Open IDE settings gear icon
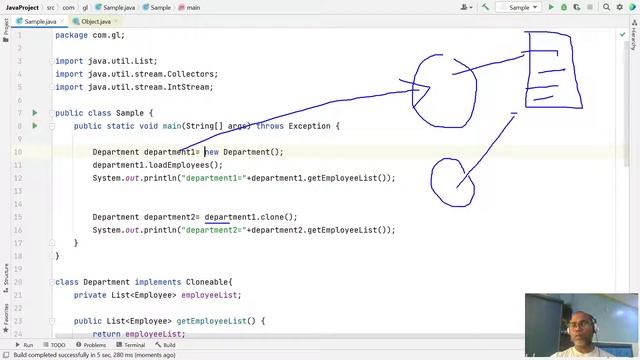 (620, 7)
